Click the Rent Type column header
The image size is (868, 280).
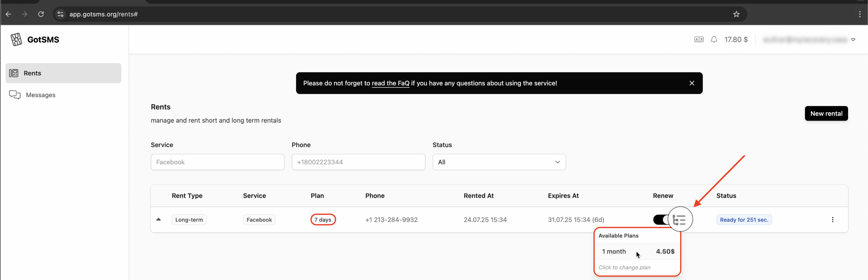pyautogui.click(x=187, y=196)
